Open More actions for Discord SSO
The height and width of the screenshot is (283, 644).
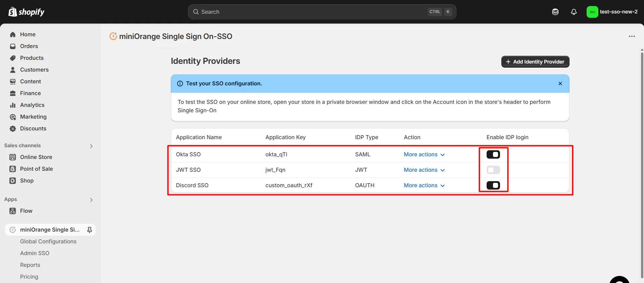424,186
